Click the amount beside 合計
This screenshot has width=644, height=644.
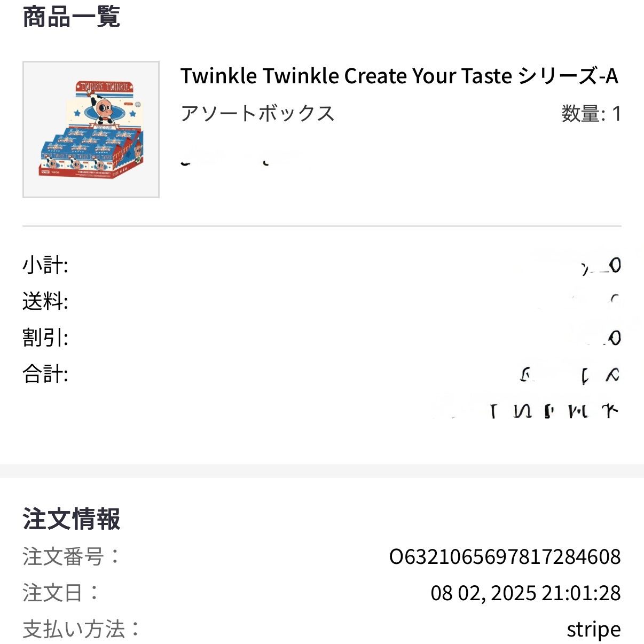(569, 376)
